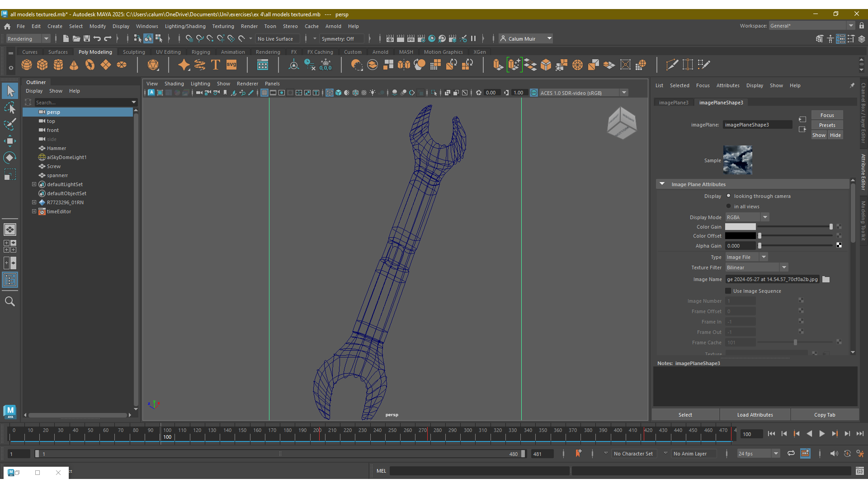Click the polygon sphere shelf icon
This screenshot has height=488, width=868.
pyautogui.click(x=27, y=65)
